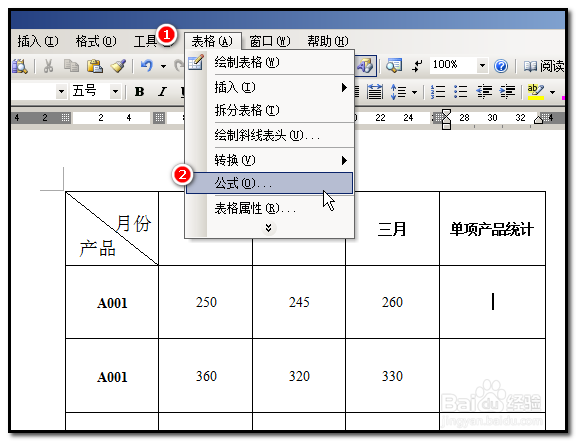The height and width of the screenshot is (441, 576).
Task: Choose 绘制斜线表头(U)... menu entry
Action: [x=270, y=136]
